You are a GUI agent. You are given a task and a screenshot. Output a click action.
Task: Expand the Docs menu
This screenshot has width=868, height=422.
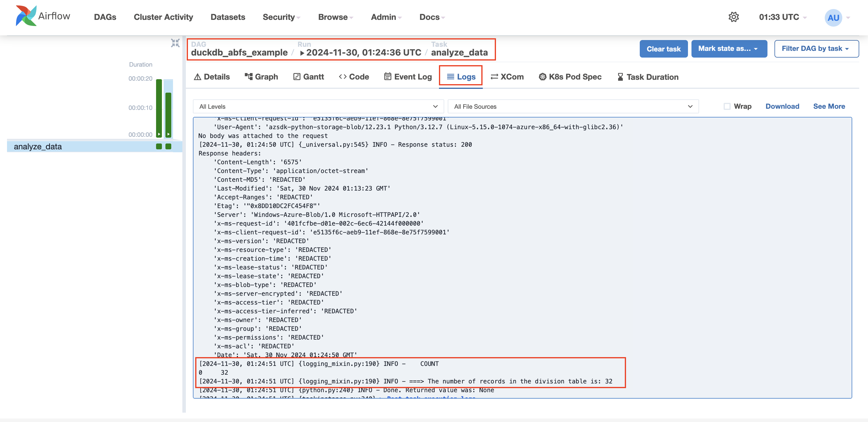[x=432, y=17]
